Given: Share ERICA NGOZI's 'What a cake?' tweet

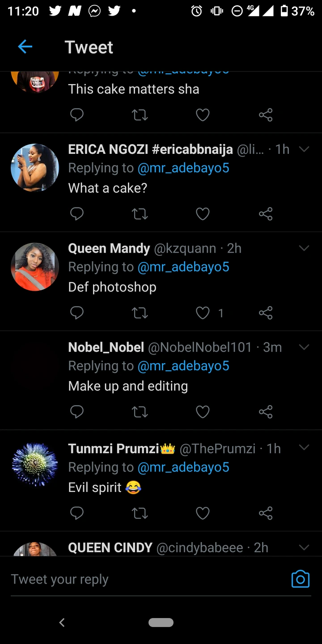Looking at the screenshot, I should (x=265, y=214).
